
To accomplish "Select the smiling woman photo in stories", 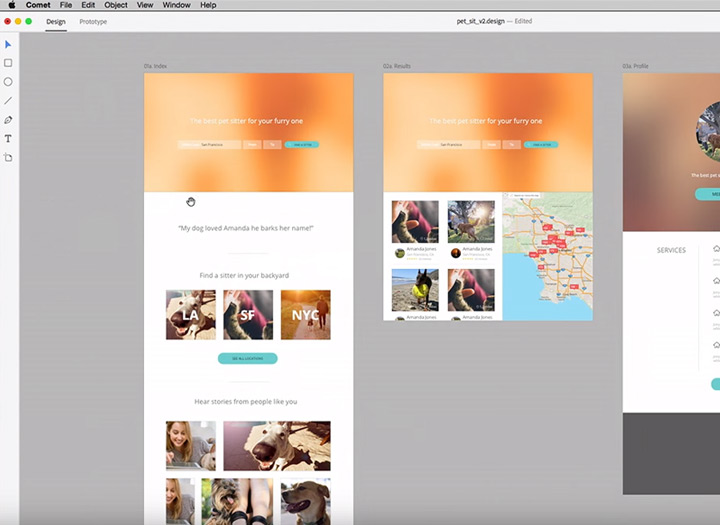I will (191, 446).
